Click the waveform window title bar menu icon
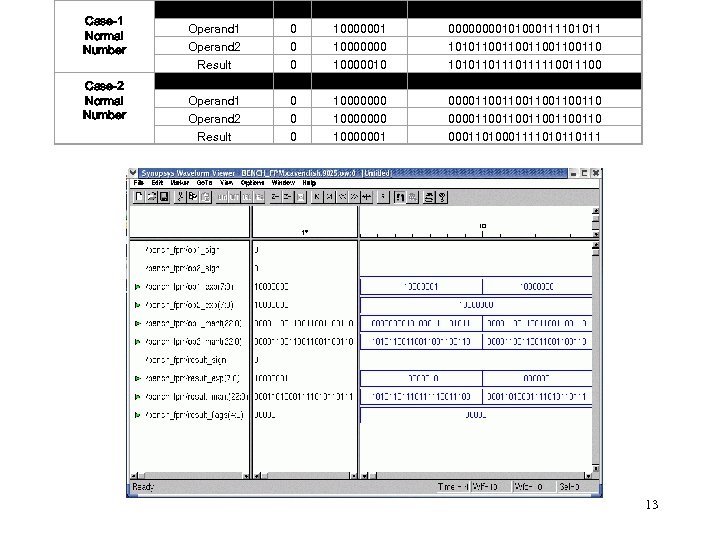Image resolution: width=720 pixels, height=540 pixels. click(x=133, y=173)
